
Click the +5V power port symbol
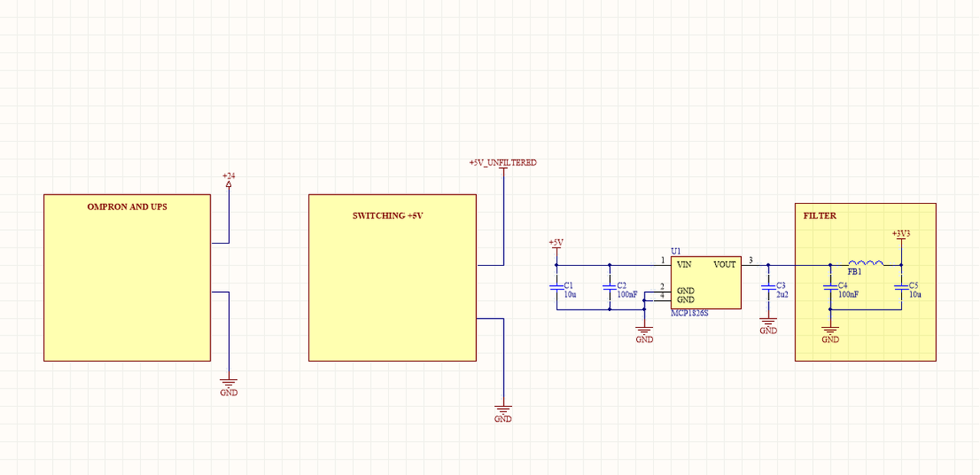point(556,245)
